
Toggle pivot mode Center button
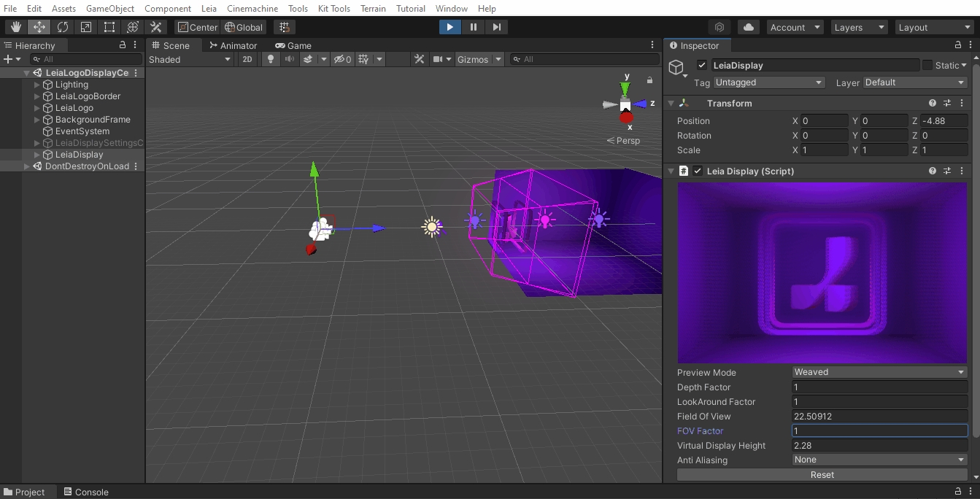click(198, 27)
